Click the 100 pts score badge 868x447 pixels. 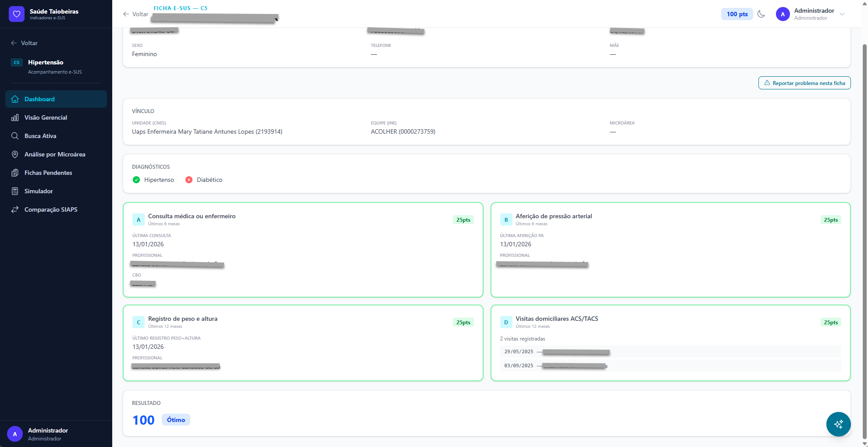pos(736,14)
